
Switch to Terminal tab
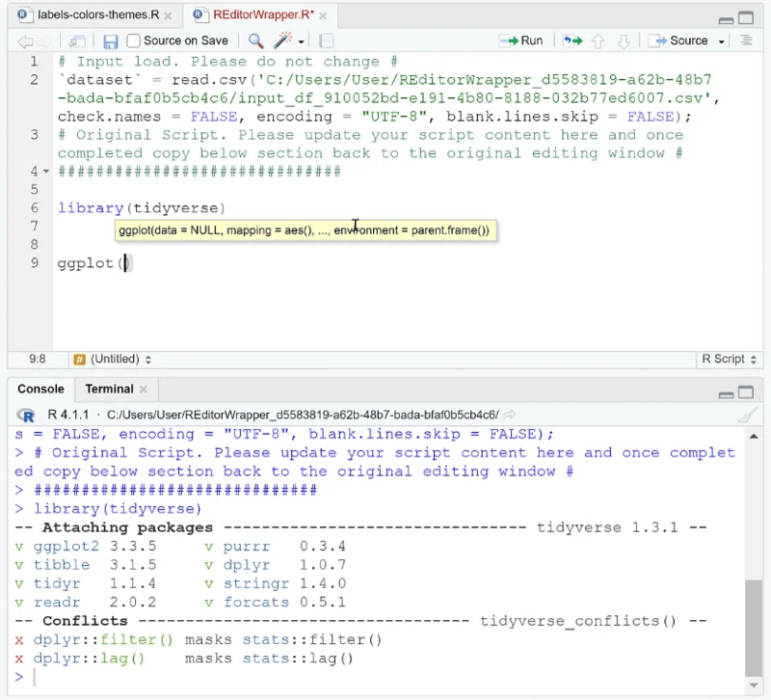point(109,390)
